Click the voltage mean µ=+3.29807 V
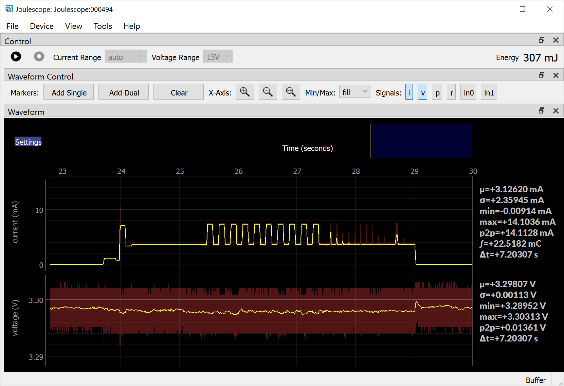Viewport: 564px width, 386px height. click(x=508, y=284)
